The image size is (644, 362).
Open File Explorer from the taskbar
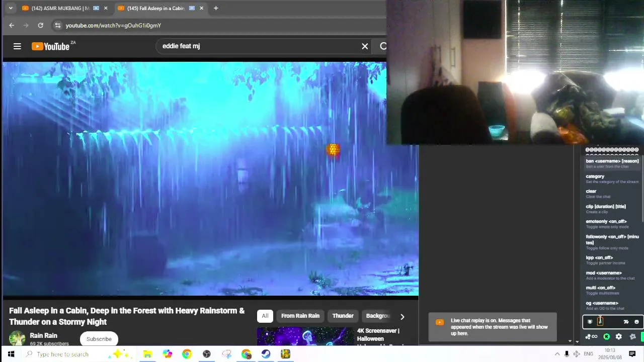[147, 354]
